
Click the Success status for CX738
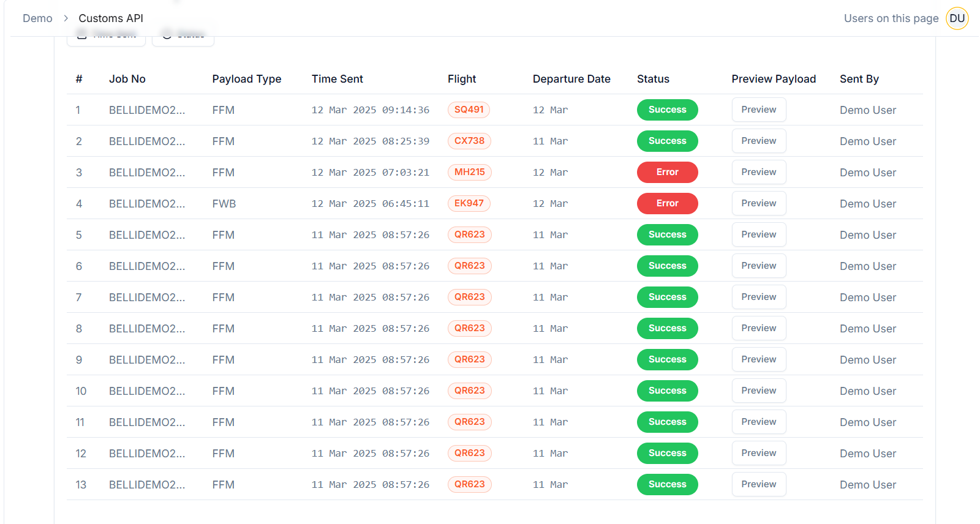click(667, 141)
